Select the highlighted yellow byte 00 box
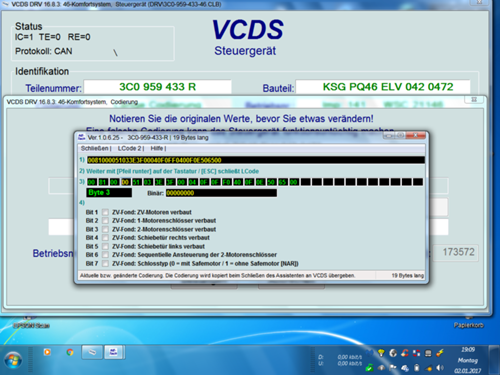The width and height of the screenshot is (500, 375). pyautogui.click(x=125, y=182)
